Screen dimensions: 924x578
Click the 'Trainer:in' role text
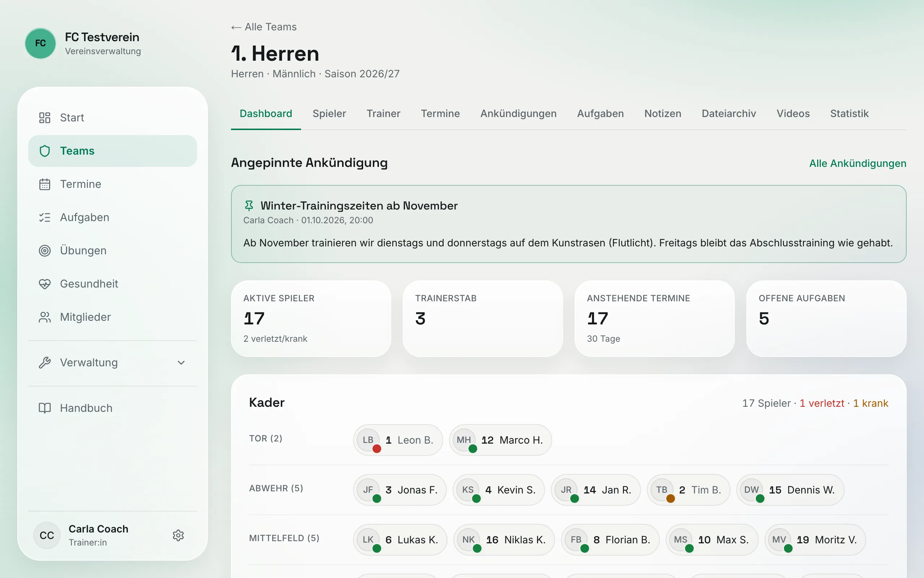pos(88,543)
